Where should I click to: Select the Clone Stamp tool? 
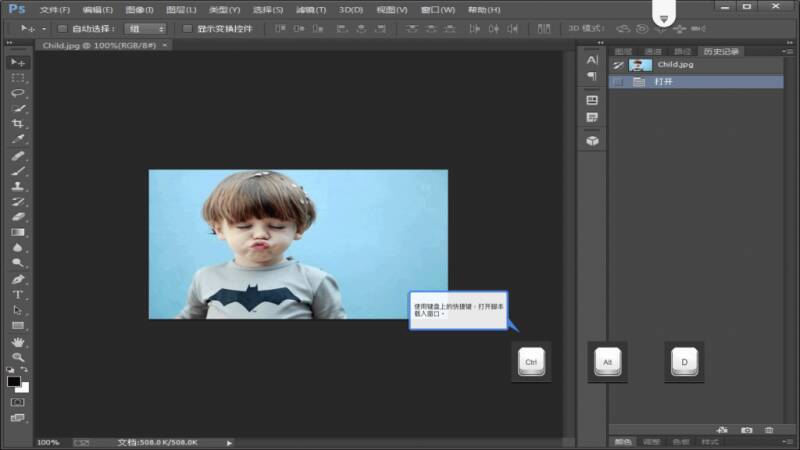(x=18, y=186)
